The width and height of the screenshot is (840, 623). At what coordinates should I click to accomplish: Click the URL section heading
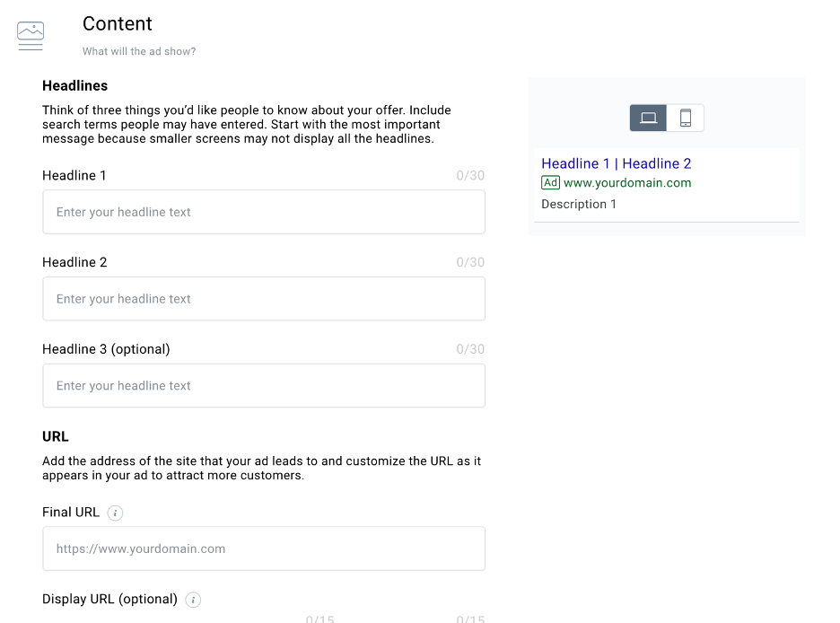tap(55, 436)
